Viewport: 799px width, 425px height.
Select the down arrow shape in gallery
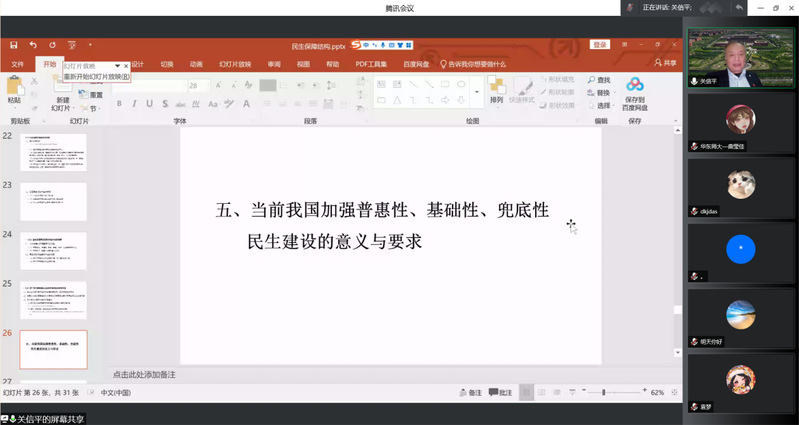coord(461,100)
